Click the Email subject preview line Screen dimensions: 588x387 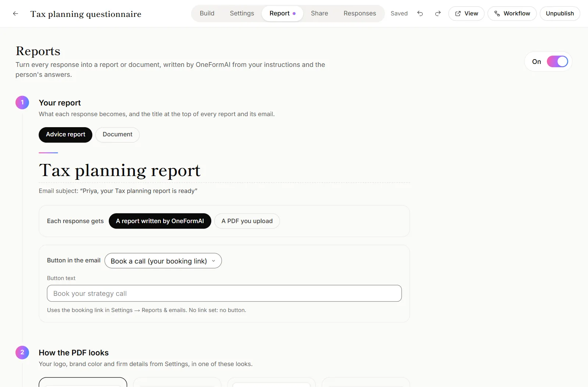click(118, 191)
